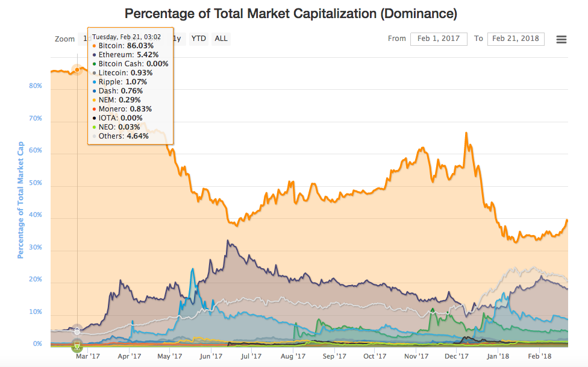588x367 pixels.
Task: Click the 1y zoom button
Action: click(x=181, y=39)
